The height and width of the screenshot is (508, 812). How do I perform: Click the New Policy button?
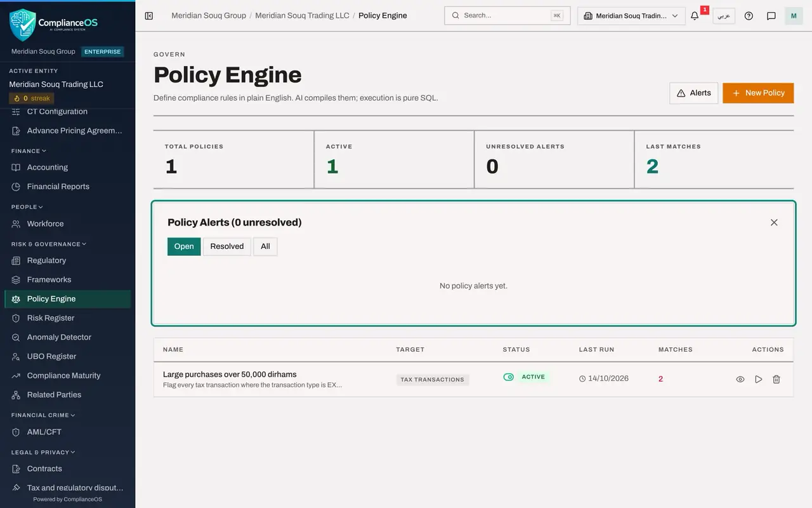[x=758, y=93]
